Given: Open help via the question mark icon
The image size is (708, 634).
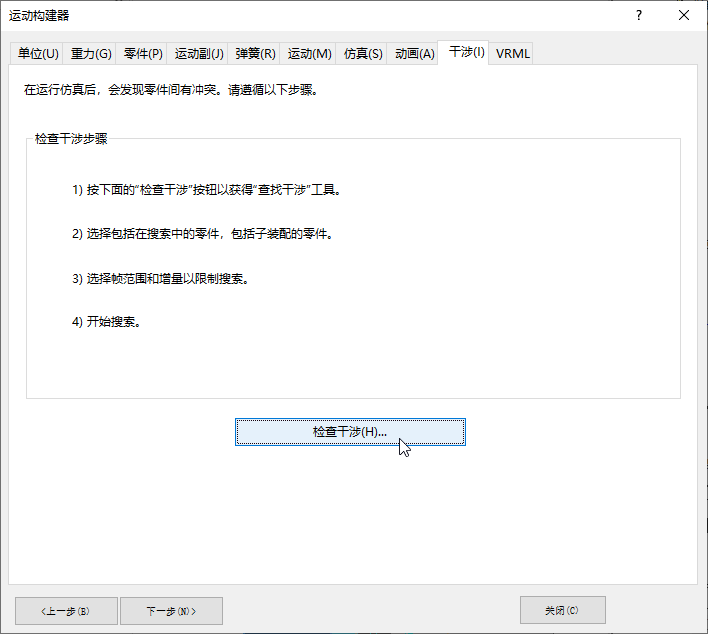Looking at the screenshot, I should click(639, 15).
